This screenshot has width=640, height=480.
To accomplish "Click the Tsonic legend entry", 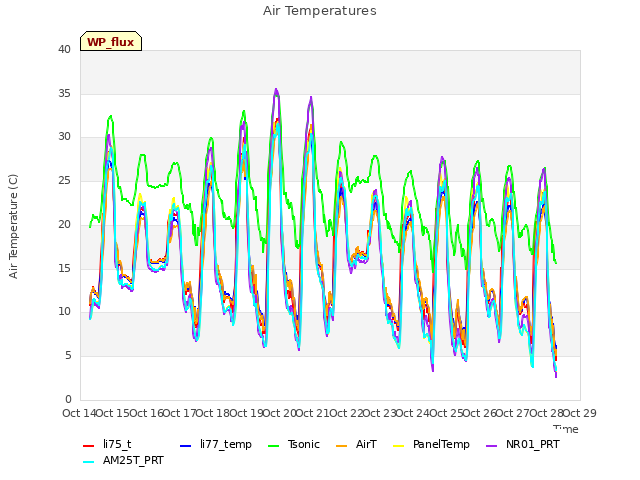I will (x=293, y=444).
